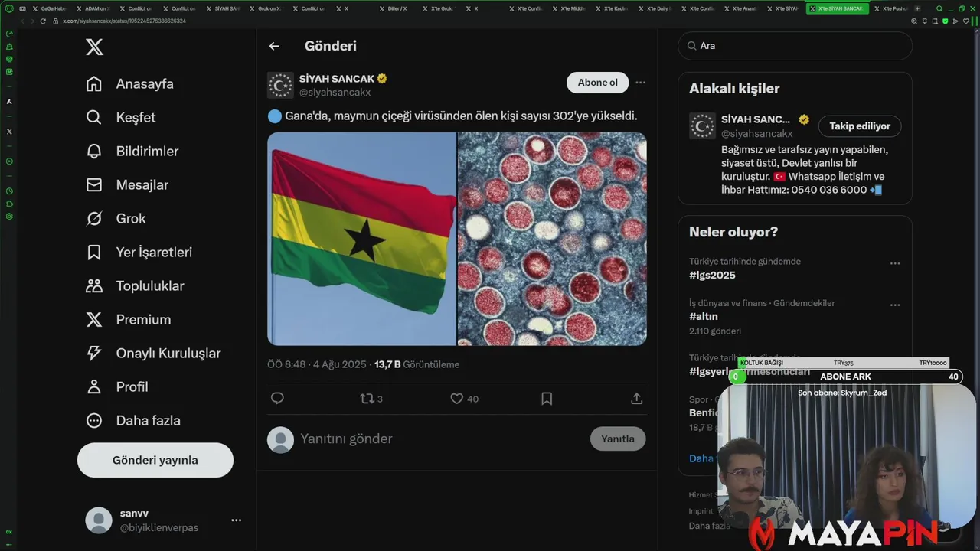Screen dimensions: 980x551
Task: Click the ÖÖ 8:48 · 4 Ağu 2025 timestamp
Action: 318,365
